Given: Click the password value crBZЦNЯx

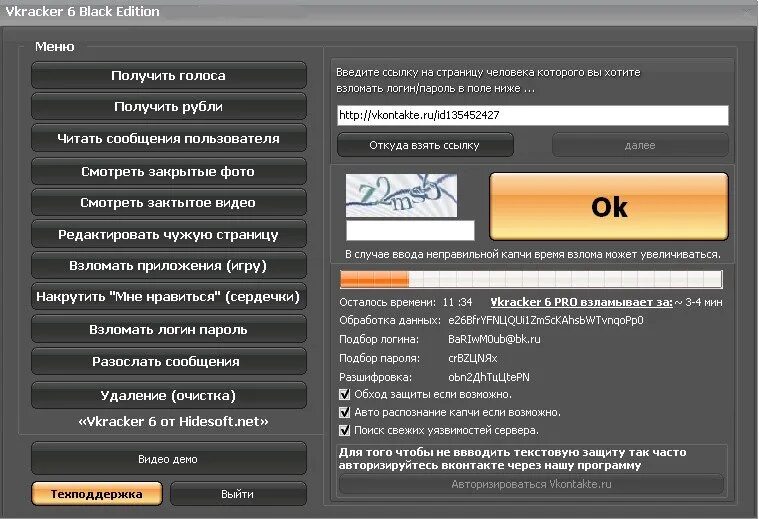Looking at the screenshot, I should 472,358.
